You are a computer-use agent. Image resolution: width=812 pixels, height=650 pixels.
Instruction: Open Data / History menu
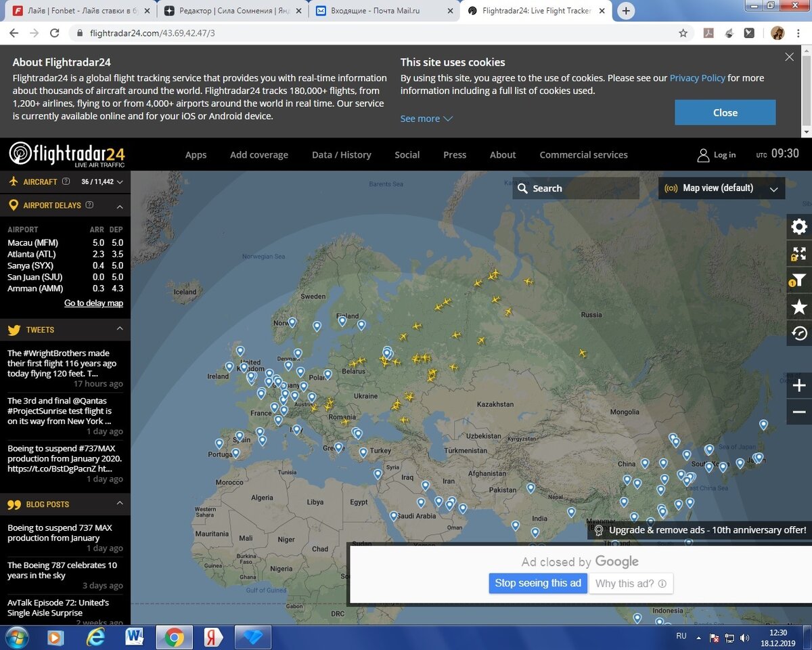click(x=342, y=154)
